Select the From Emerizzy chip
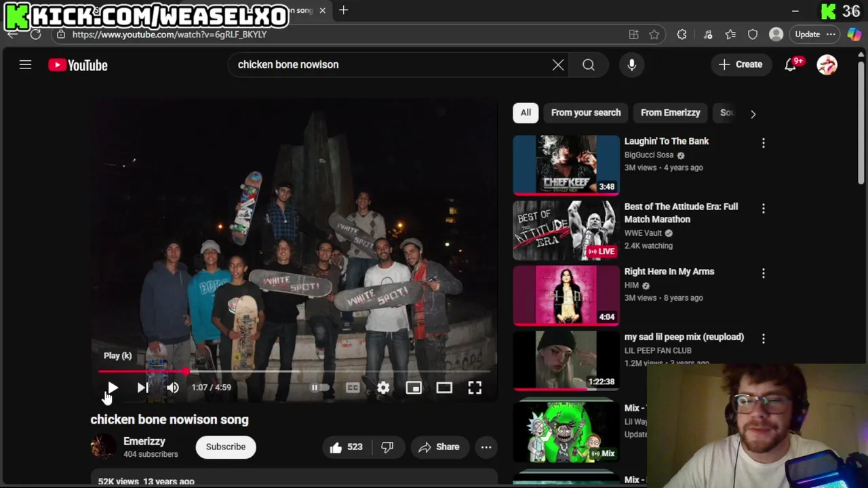Viewport: 868px width, 488px height. 670,113
